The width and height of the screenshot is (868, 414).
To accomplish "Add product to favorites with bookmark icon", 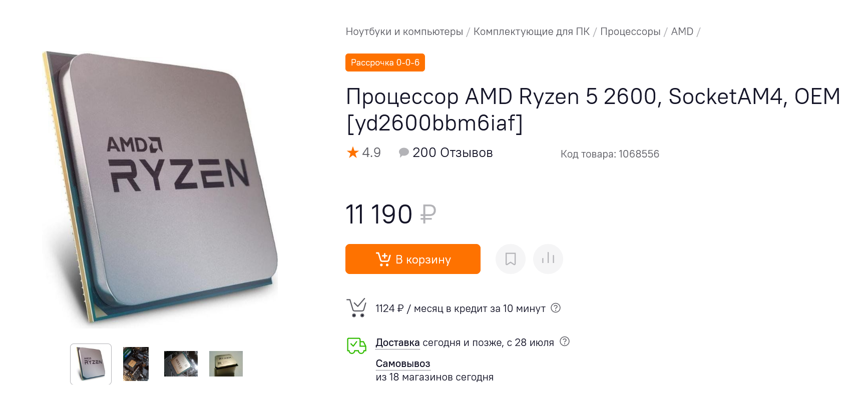I will (510, 259).
